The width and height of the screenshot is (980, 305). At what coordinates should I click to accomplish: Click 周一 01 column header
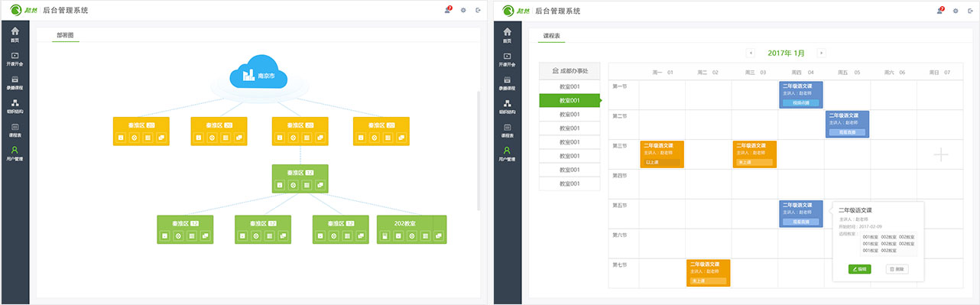tap(662, 73)
